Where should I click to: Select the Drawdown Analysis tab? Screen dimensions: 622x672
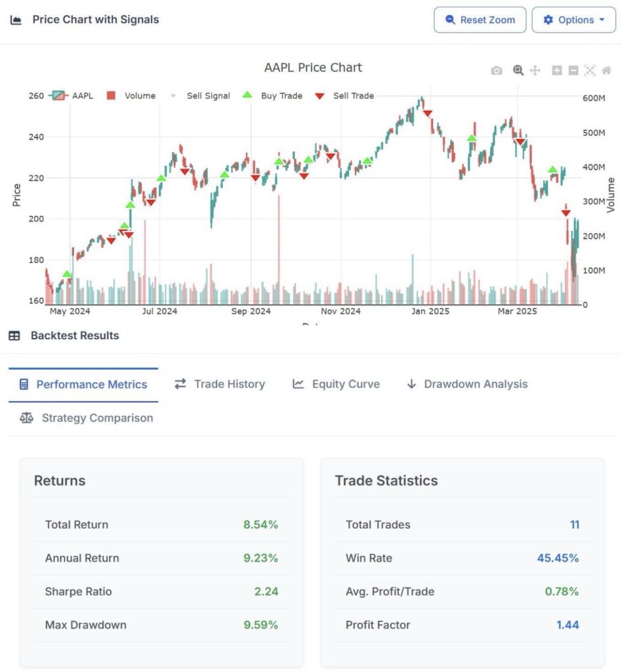coord(467,384)
